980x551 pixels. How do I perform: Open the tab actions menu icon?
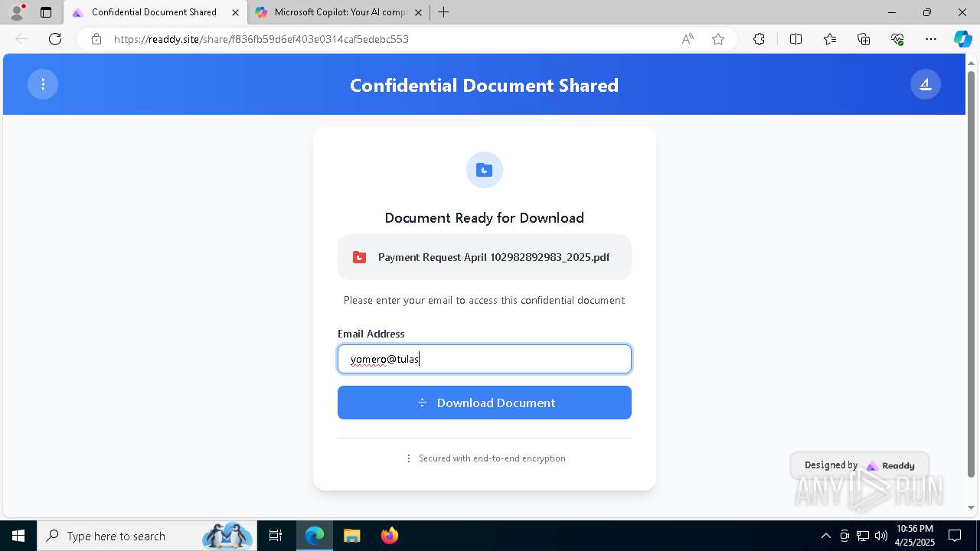tap(46, 12)
